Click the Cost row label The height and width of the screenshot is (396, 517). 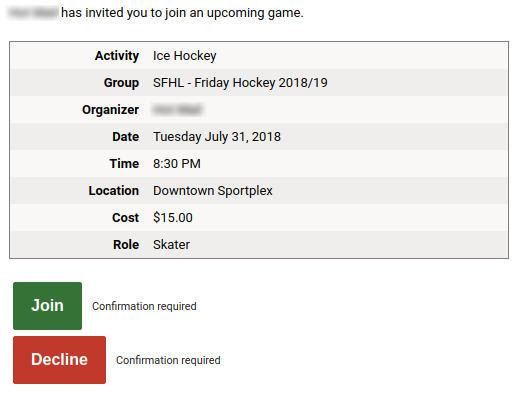pos(126,218)
